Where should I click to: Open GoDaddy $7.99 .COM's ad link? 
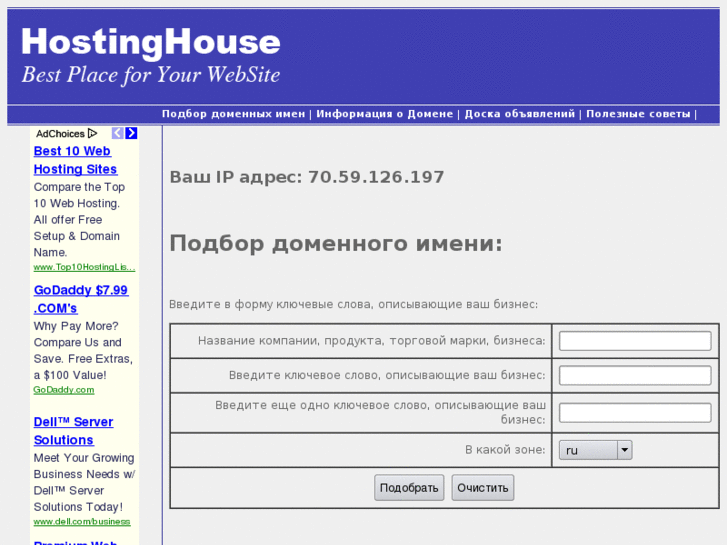tap(81, 299)
